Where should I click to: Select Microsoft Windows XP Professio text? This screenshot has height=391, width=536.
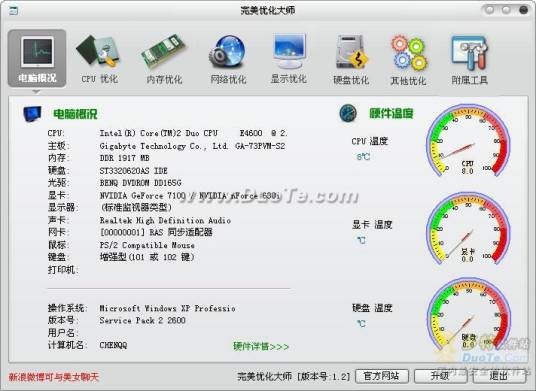[168, 308]
